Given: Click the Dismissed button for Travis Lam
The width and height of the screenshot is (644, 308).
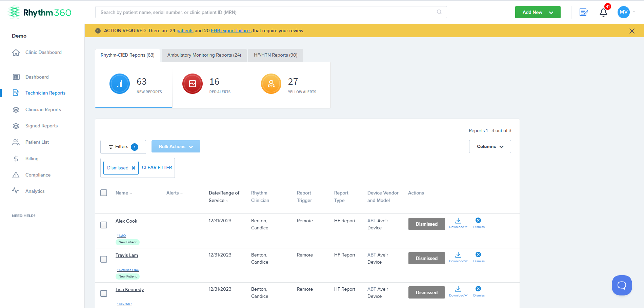Looking at the screenshot, I should (x=426, y=258).
